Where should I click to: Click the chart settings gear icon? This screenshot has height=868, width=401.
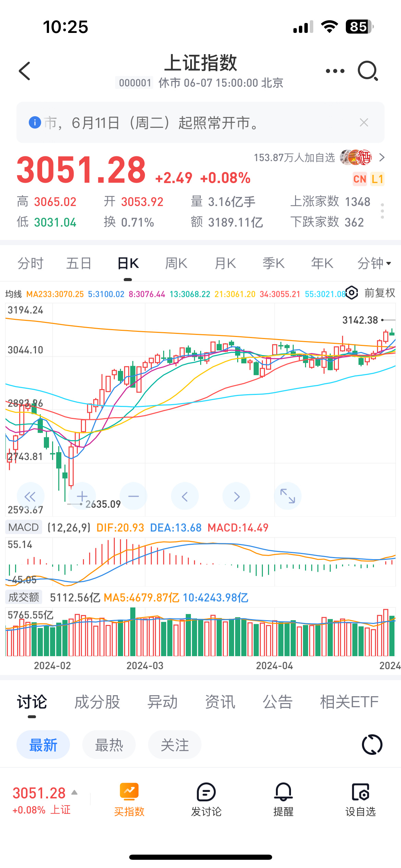pos(352,293)
